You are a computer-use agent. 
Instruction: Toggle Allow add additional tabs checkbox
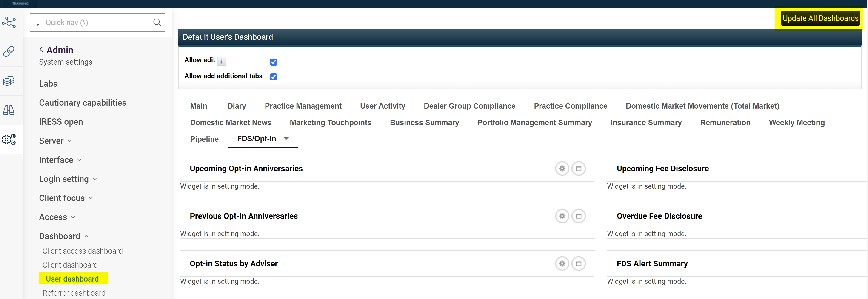[x=273, y=77]
